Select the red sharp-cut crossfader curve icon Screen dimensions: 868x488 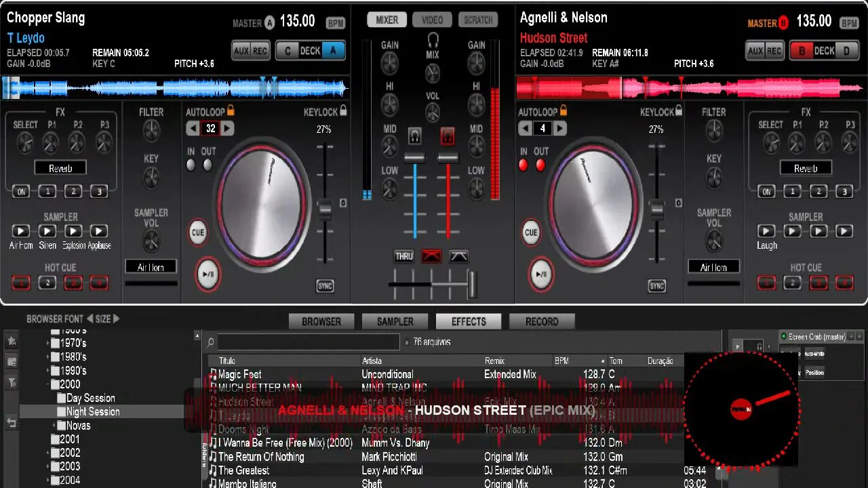click(x=431, y=256)
